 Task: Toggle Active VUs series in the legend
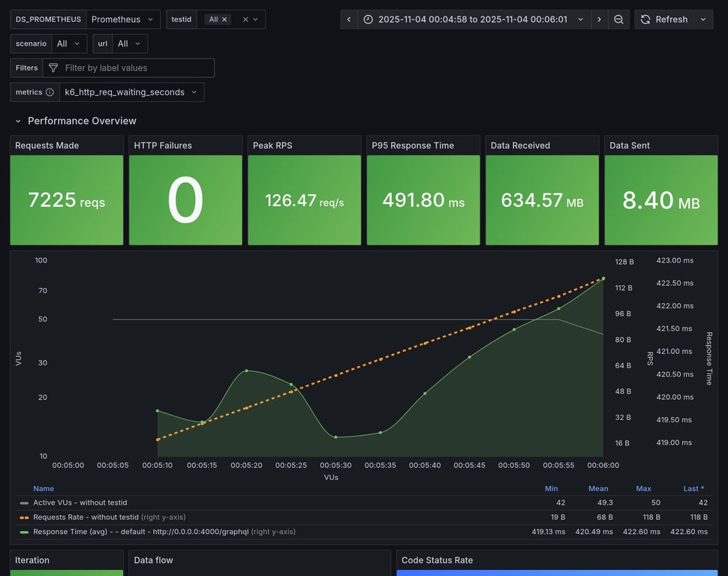point(80,502)
